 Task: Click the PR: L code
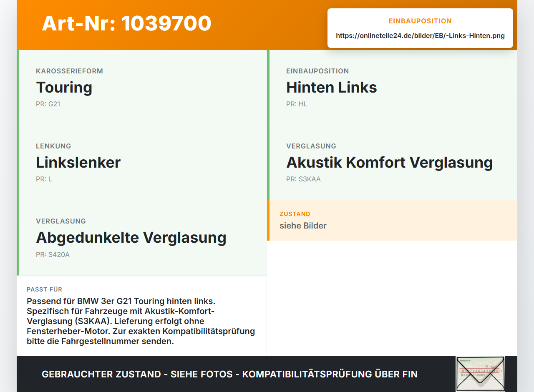coord(44,179)
